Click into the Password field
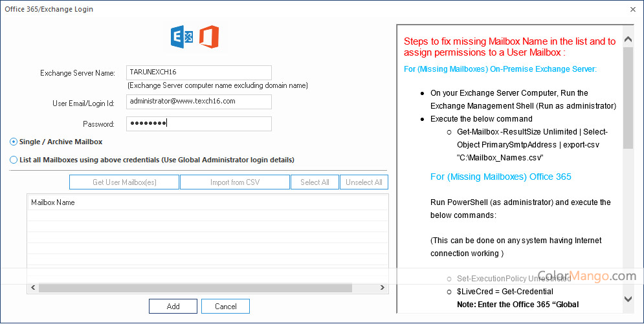The image size is (644, 324). pos(199,124)
